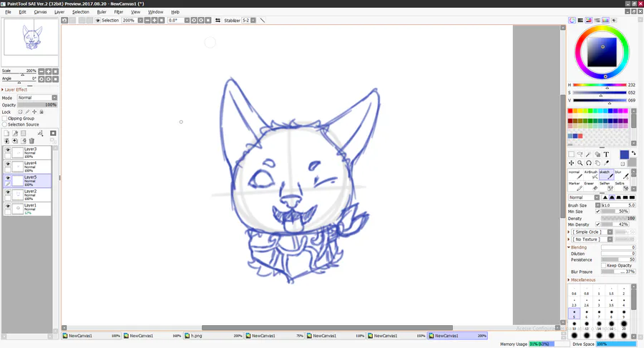Hide Layer1 with its eye icon

tap(8, 206)
